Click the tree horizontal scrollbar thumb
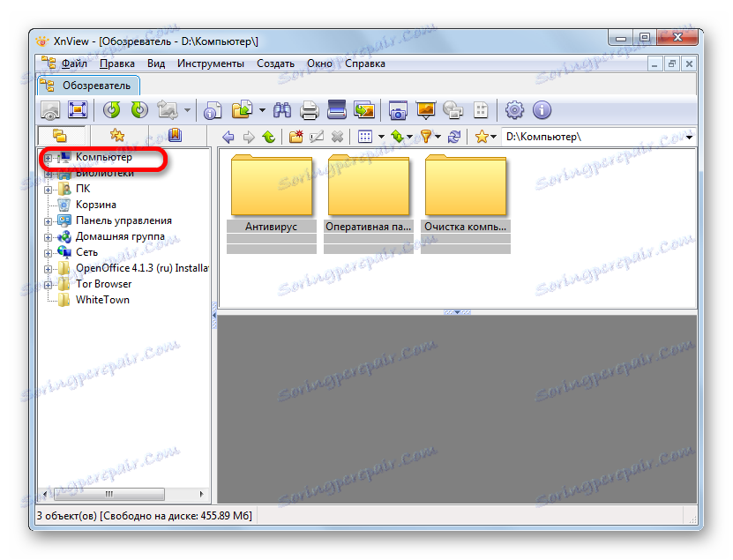Image resolution: width=733 pixels, height=560 pixels. [x=108, y=494]
